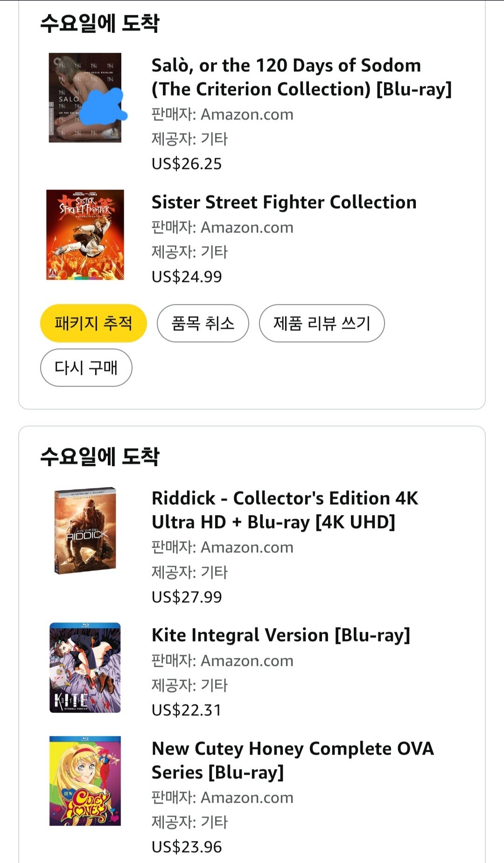Click the 품목 취소 button
The image size is (504, 863).
203,323
